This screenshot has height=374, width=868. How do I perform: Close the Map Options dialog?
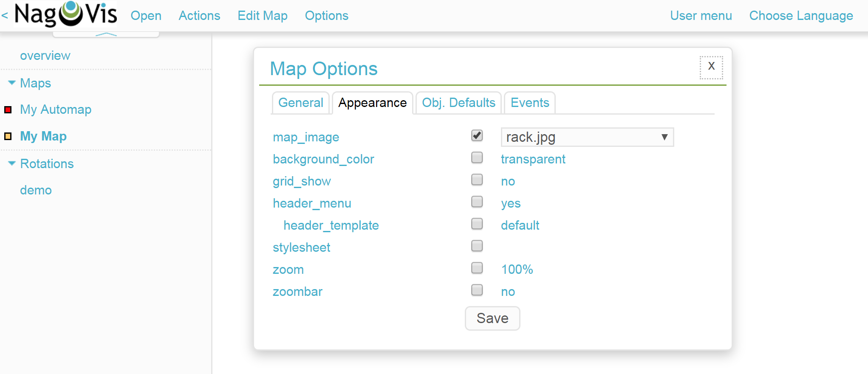click(711, 67)
